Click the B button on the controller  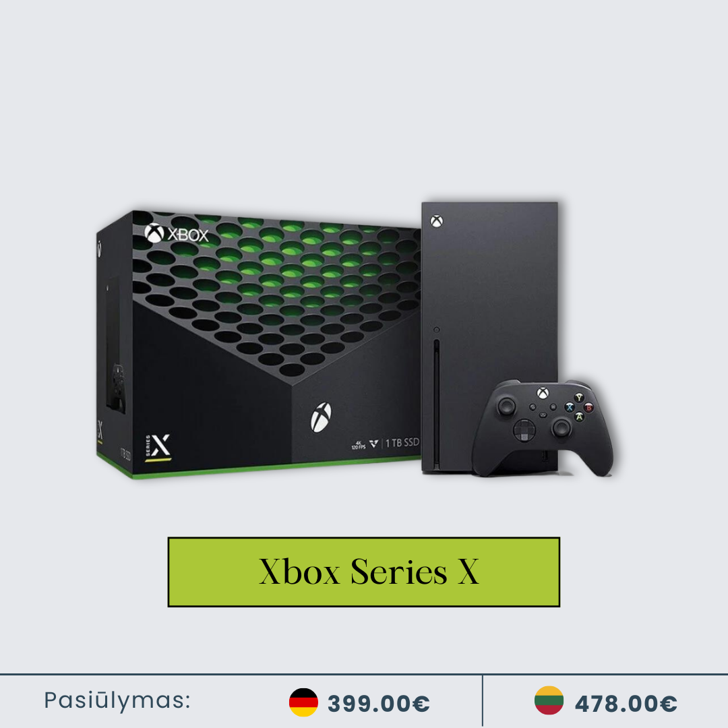pos(588,408)
